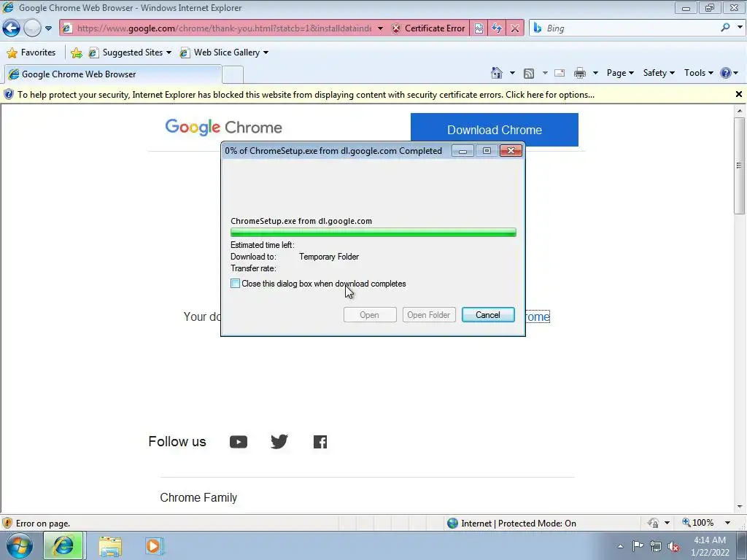Open the Tools menu
Screen dimensions: 747x560
[x=698, y=73]
